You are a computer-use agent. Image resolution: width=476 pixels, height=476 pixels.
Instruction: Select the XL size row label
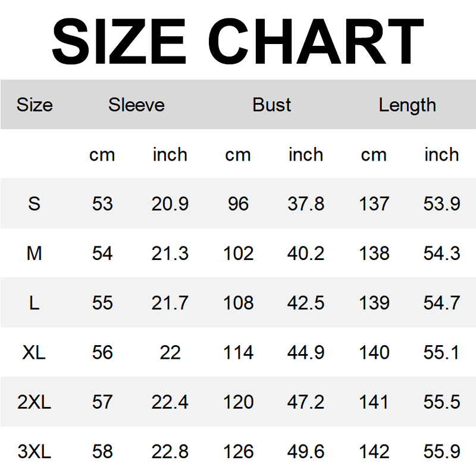[35, 352]
